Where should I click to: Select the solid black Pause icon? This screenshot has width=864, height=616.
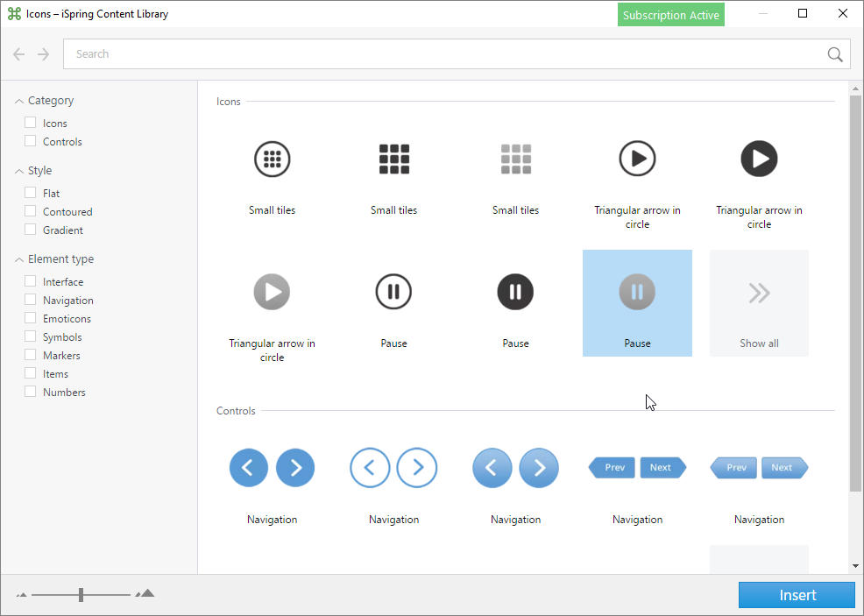pos(515,292)
